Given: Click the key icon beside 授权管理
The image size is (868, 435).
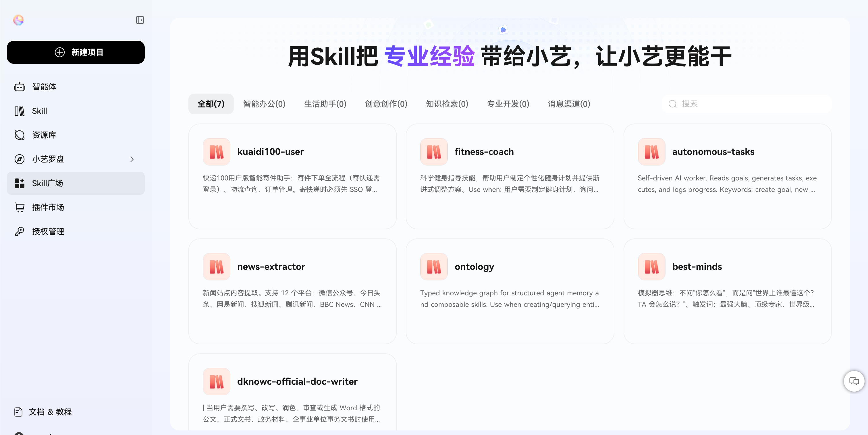Looking at the screenshot, I should (x=20, y=232).
